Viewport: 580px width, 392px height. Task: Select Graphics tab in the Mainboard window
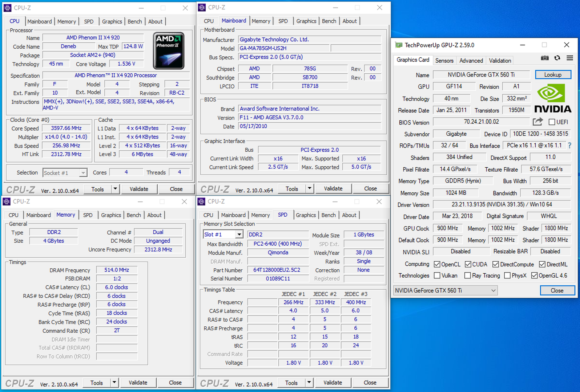click(306, 21)
